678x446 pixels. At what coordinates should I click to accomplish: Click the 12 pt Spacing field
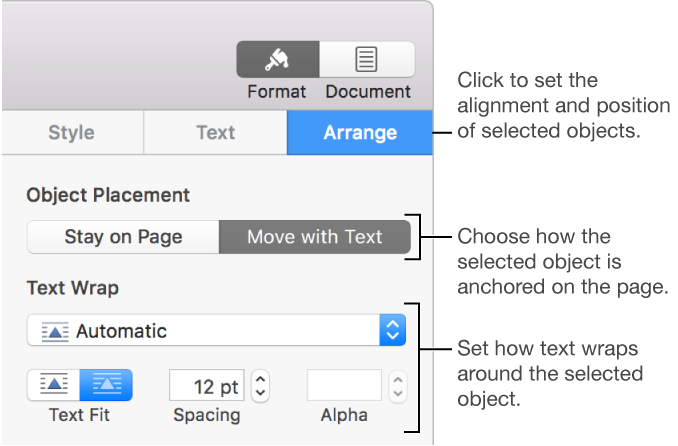coord(207,385)
